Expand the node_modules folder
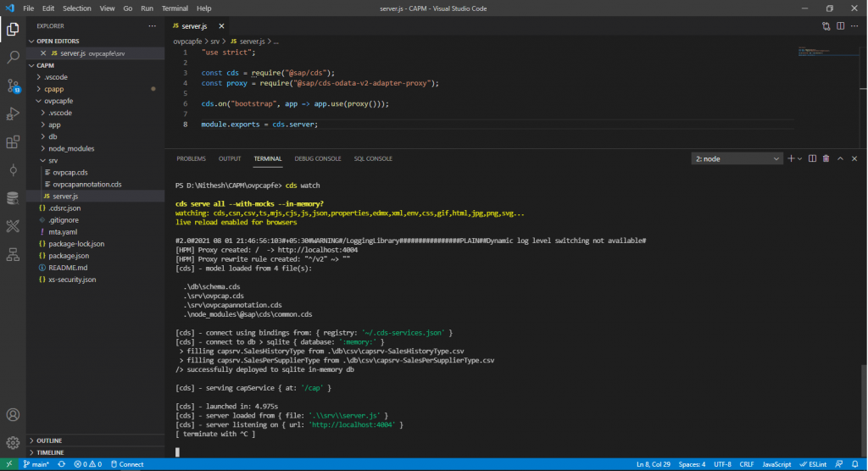The image size is (868, 471). [x=95, y=149]
